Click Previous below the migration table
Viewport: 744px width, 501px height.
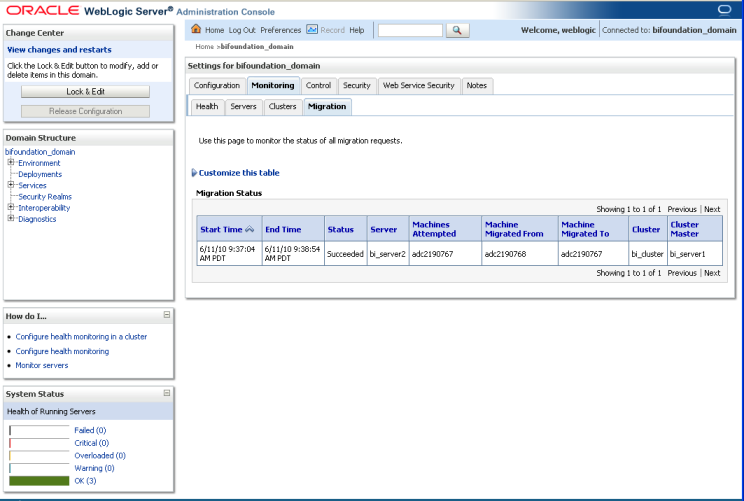pos(682,273)
